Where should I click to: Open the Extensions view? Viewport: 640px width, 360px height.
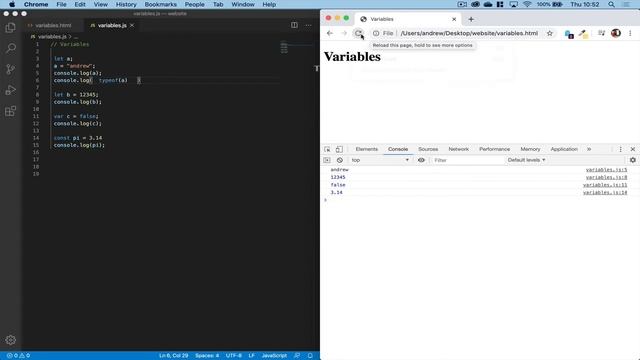(x=11, y=111)
